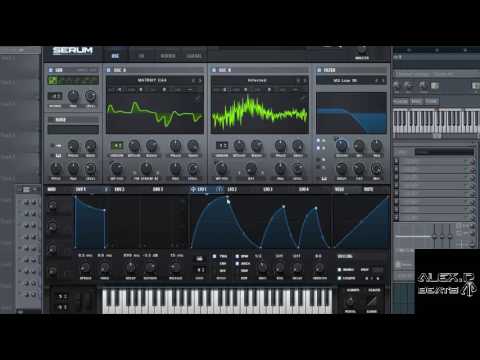The image size is (480, 360).
Task: Switch to the GLOBAL tab
Action: click(194, 56)
